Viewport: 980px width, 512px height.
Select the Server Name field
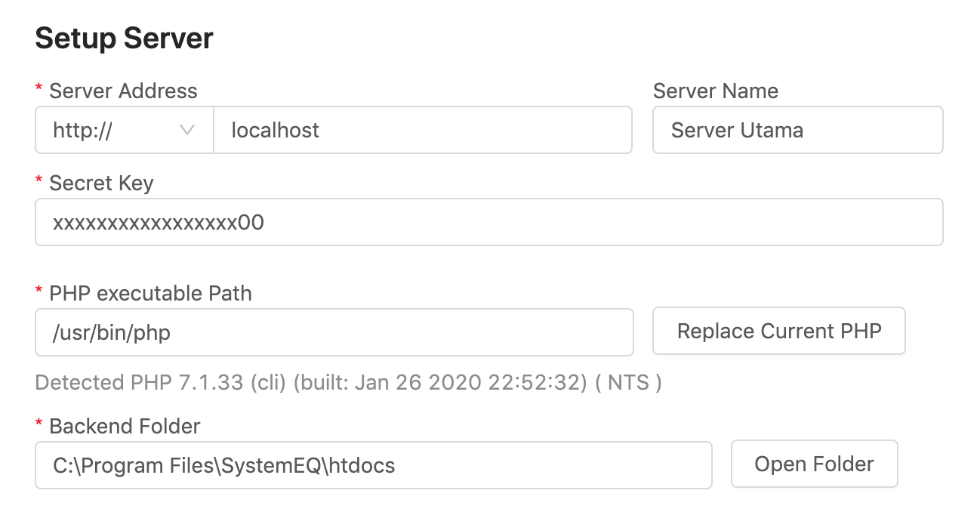pyautogui.click(x=797, y=130)
